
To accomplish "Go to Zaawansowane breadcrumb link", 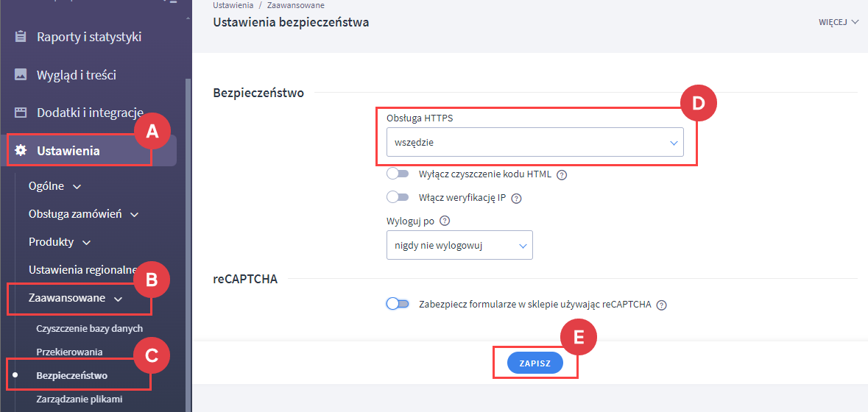I will coord(296,5).
